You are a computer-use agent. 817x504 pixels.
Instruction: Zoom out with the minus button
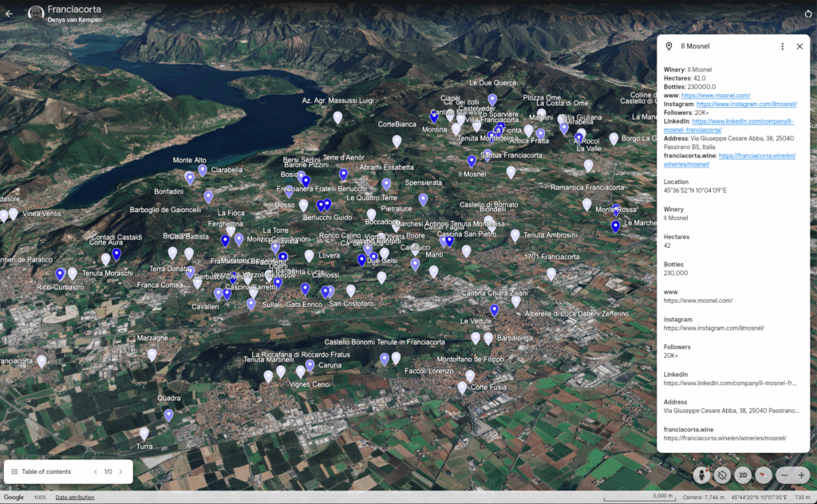pos(784,474)
